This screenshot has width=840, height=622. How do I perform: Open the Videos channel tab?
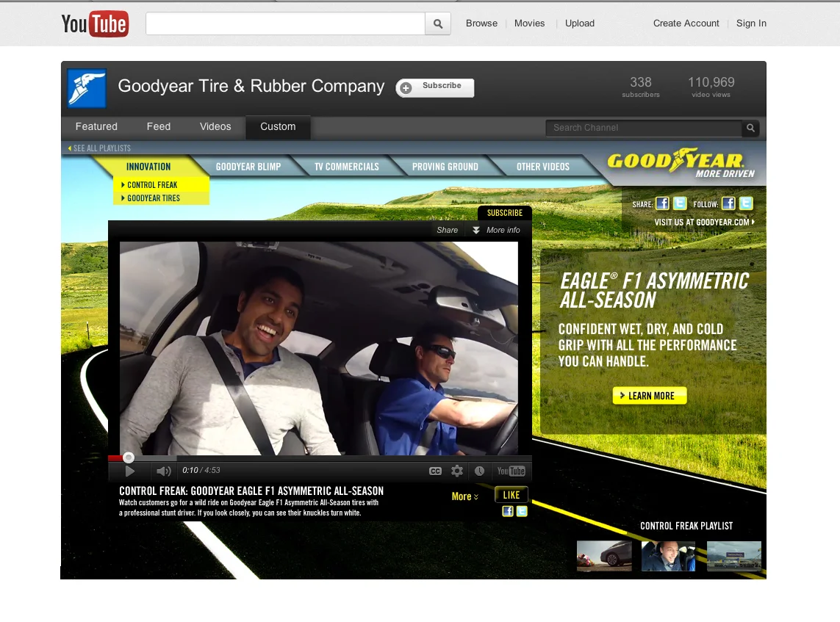(x=215, y=127)
